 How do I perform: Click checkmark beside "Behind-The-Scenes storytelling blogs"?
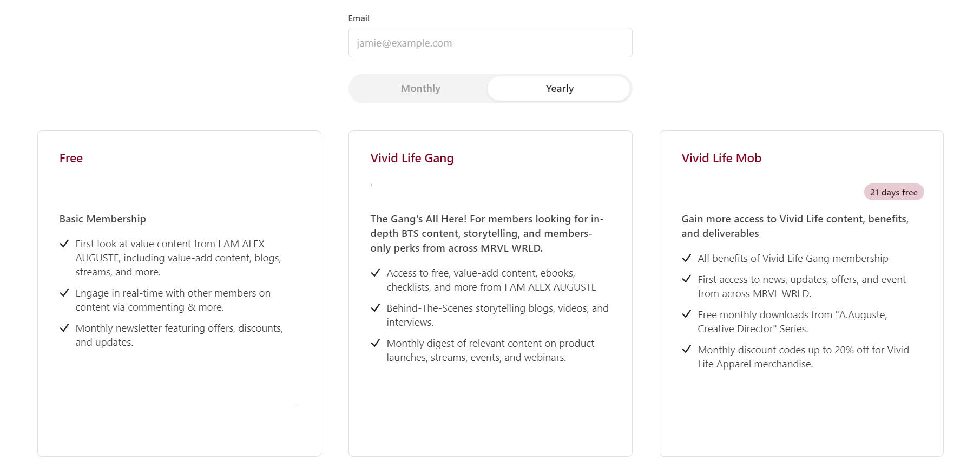tap(376, 308)
